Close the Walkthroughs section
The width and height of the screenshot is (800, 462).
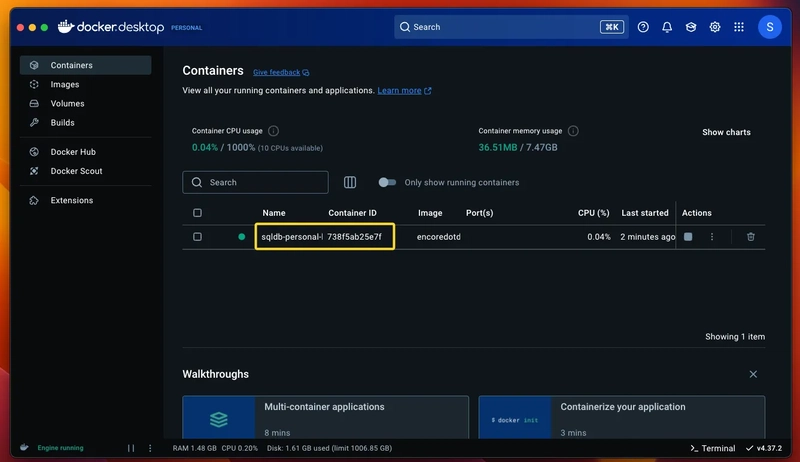point(753,374)
